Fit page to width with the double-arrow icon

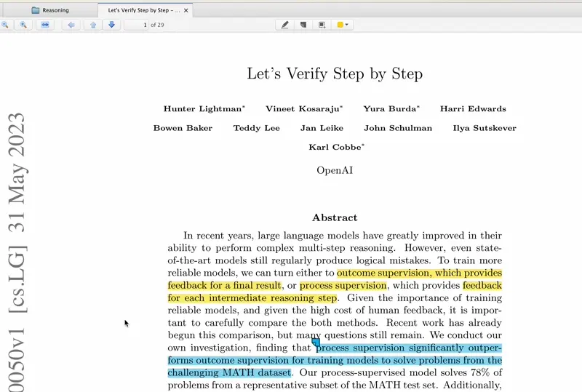point(45,25)
